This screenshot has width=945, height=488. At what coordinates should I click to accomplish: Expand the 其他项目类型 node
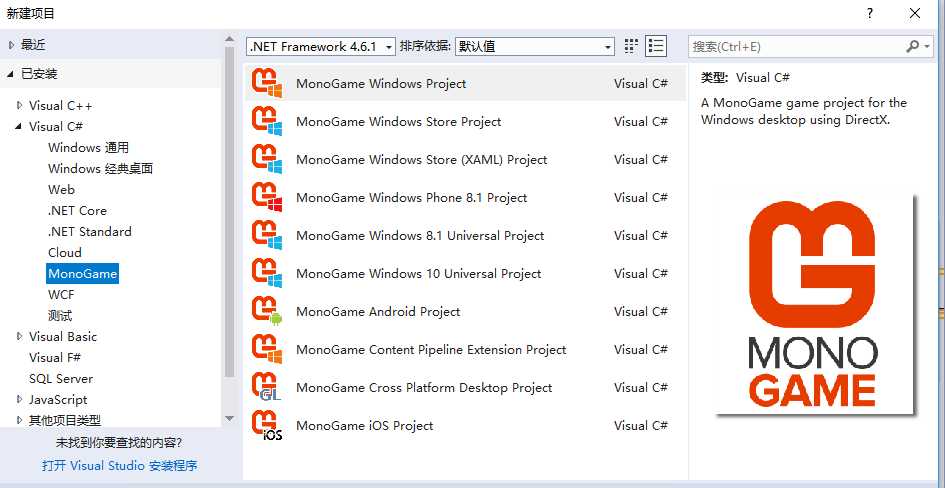tap(19, 420)
